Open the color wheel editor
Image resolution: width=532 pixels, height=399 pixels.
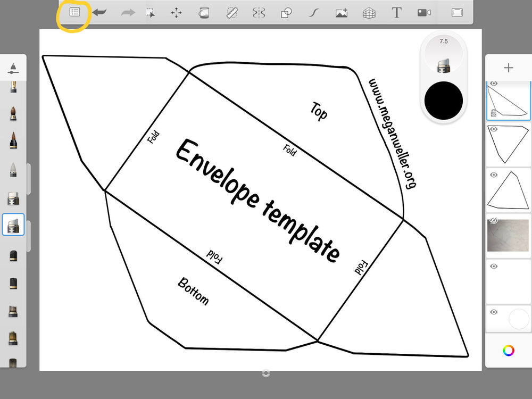(x=508, y=350)
